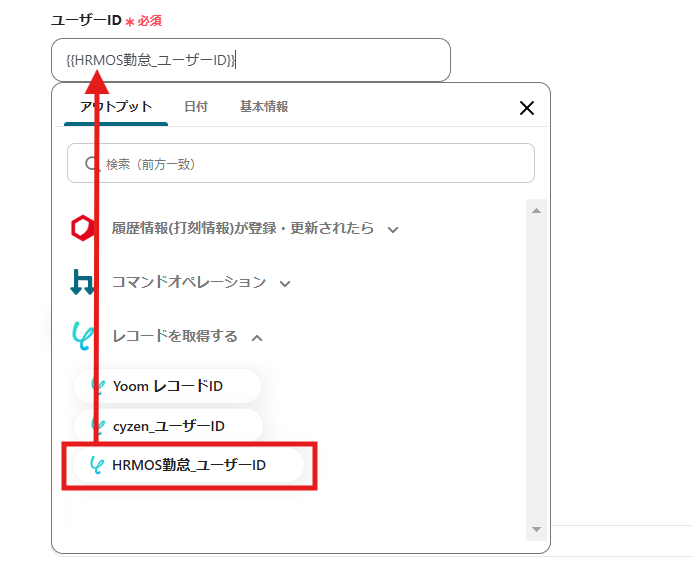Switch to the アウトプット tab
This screenshot has height=581, width=692.
click(116, 107)
